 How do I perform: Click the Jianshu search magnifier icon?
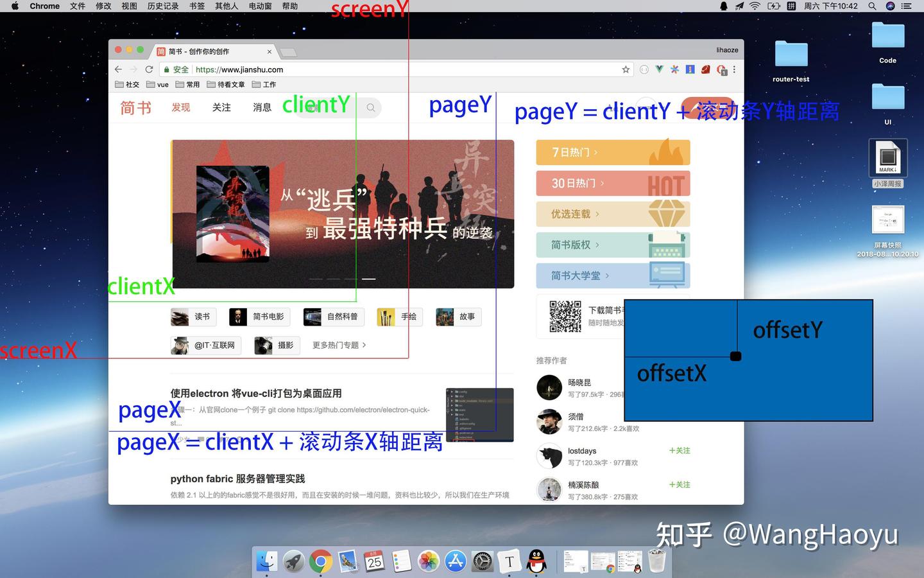[x=371, y=107]
